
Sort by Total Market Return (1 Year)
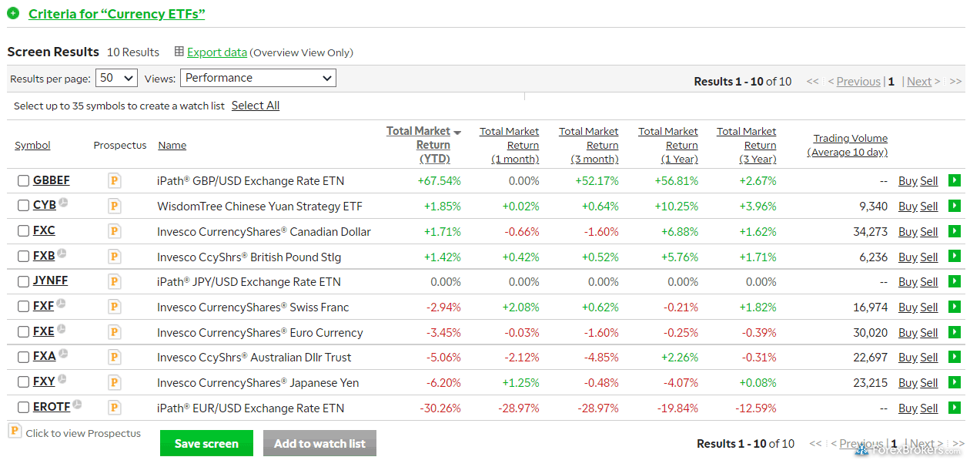[x=667, y=145]
